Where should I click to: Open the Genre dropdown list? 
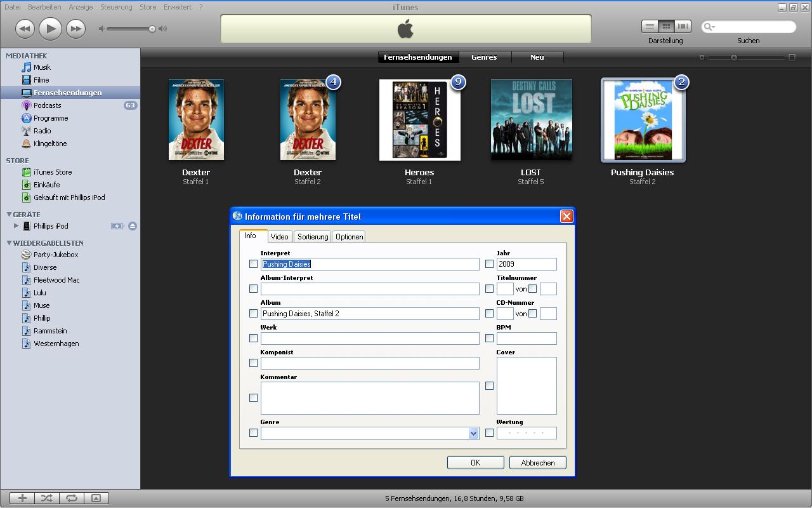point(473,433)
